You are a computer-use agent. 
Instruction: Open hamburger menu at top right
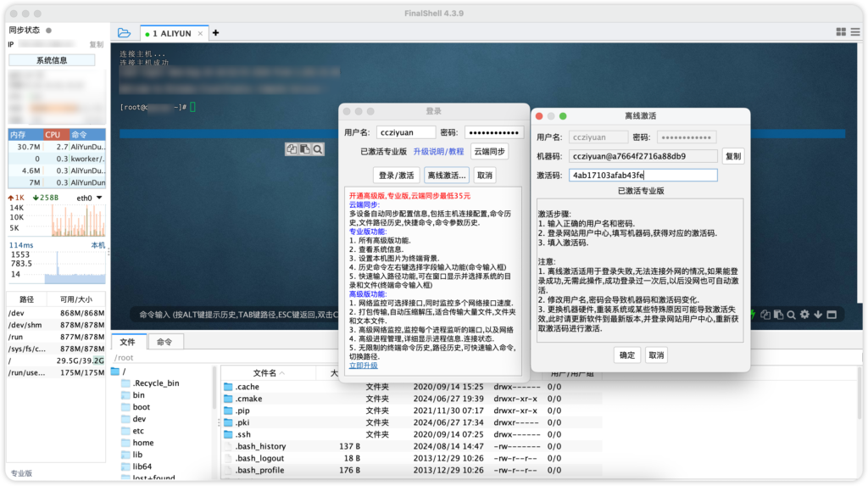click(x=855, y=32)
